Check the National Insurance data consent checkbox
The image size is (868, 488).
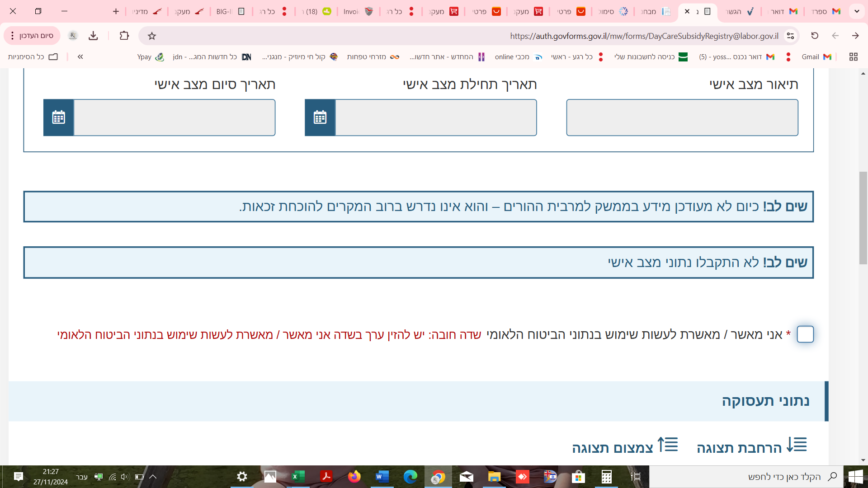pos(805,334)
